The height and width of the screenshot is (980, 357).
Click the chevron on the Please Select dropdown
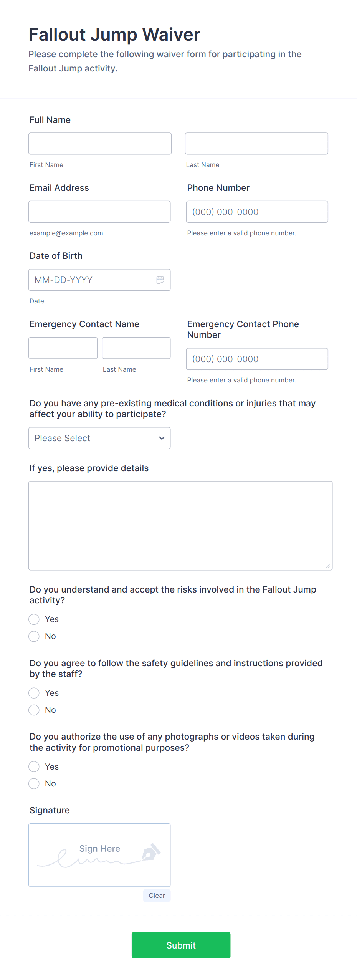tap(162, 438)
